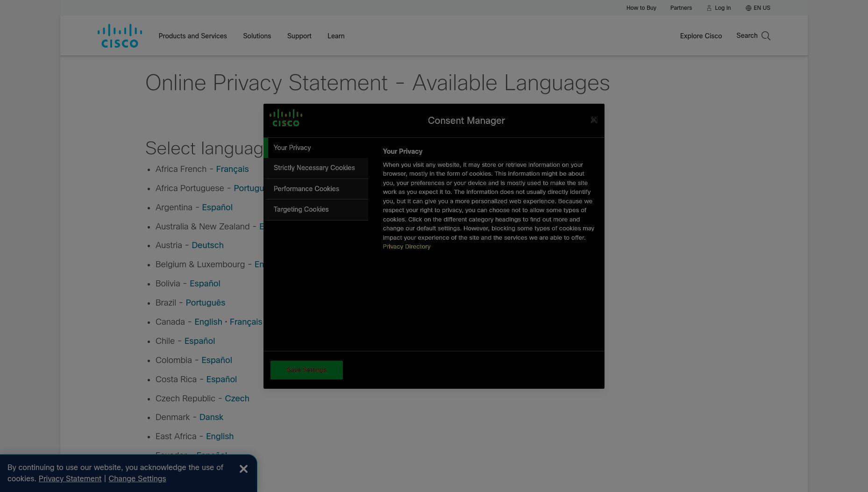Open the Solutions menu
The width and height of the screenshot is (868, 492).
click(x=257, y=36)
